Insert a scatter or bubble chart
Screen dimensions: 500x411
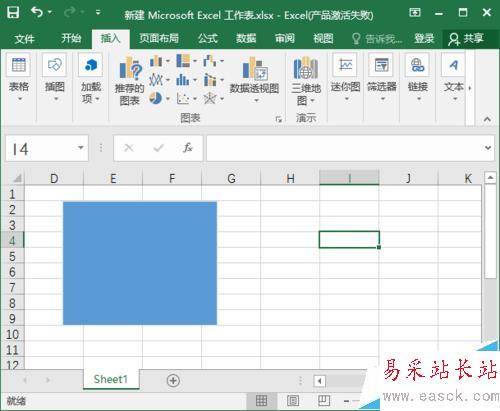(186, 98)
